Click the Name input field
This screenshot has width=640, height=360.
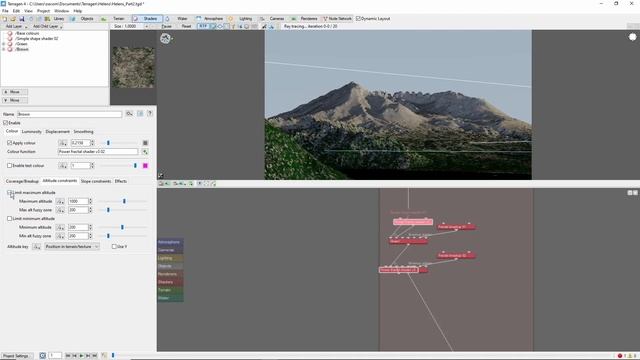click(x=69, y=114)
